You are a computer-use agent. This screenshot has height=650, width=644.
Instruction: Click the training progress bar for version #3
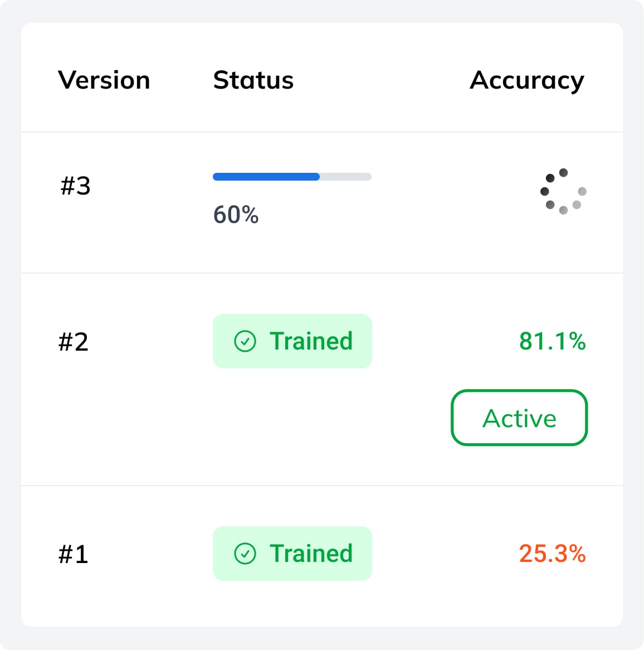click(x=292, y=177)
